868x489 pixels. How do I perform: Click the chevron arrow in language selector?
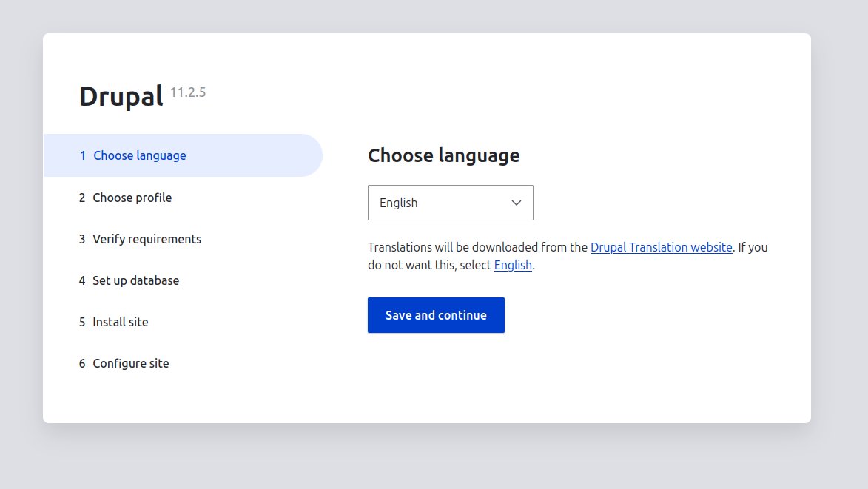pyautogui.click(x=517, y=203)
